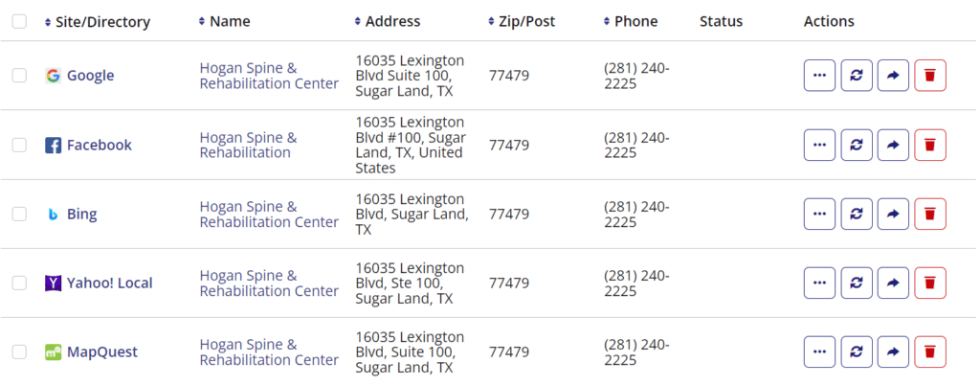Viewport: 980px width, 386px height.
Task: Check the MapQuest row checkbox
Action: (19, 352)
